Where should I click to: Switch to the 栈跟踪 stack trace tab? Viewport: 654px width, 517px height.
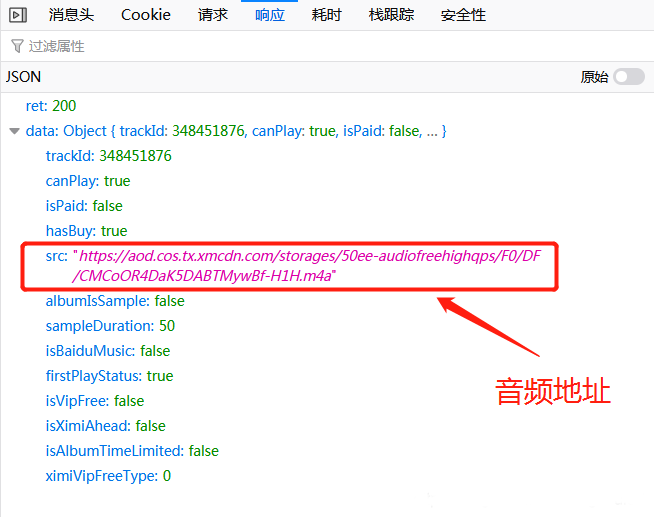(x=391, y=14)
